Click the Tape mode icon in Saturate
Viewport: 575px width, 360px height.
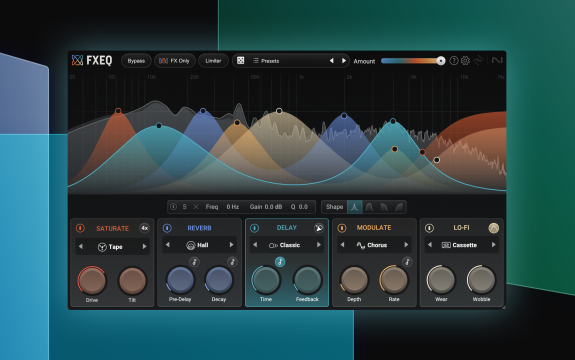pos(102,247)
